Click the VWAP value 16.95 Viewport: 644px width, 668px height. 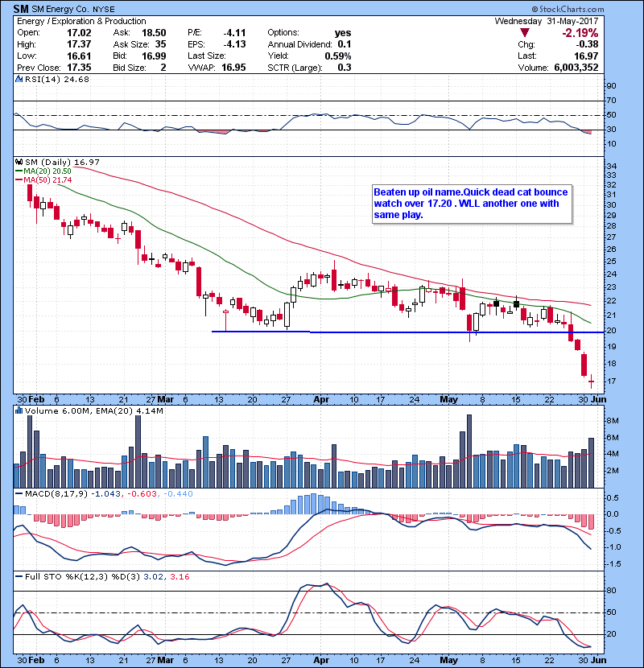click(x=233, y=68)
